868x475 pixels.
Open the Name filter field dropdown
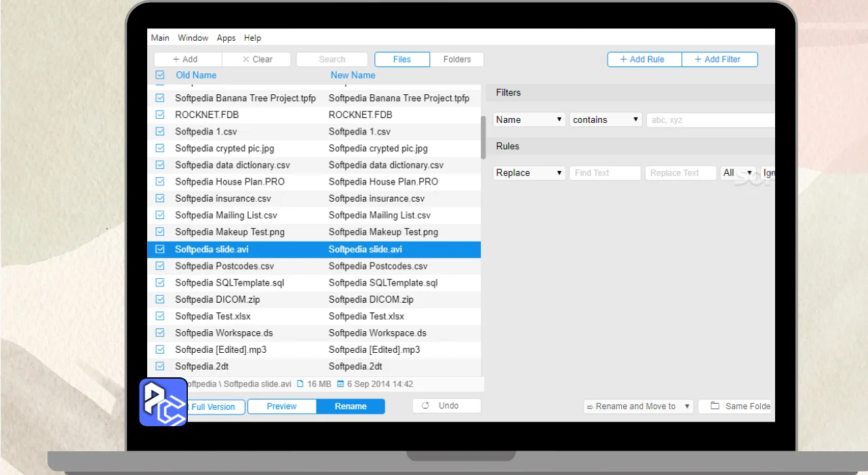[529, 120]
